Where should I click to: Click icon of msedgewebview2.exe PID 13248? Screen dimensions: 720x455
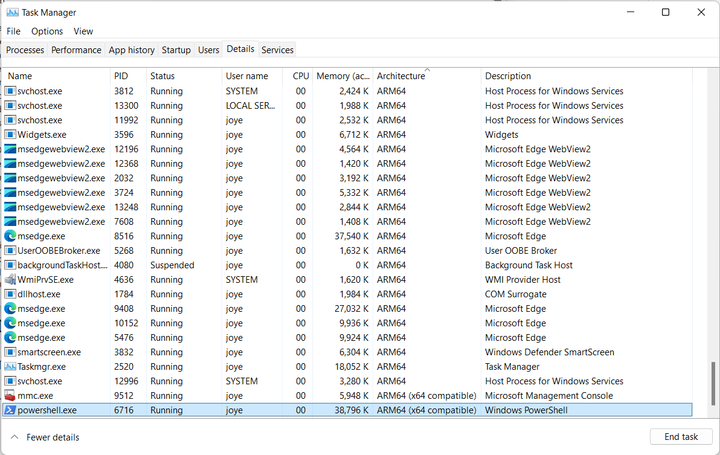(x=10, y=207)
